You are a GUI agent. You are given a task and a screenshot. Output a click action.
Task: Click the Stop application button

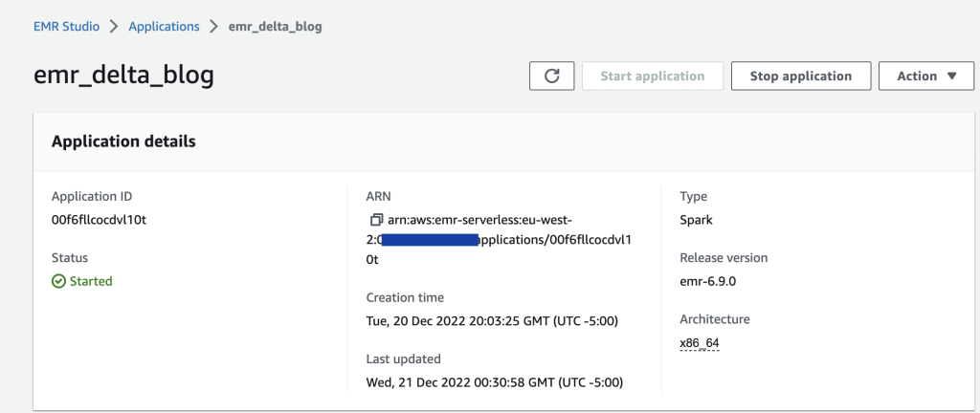click(x=800, y=76)
